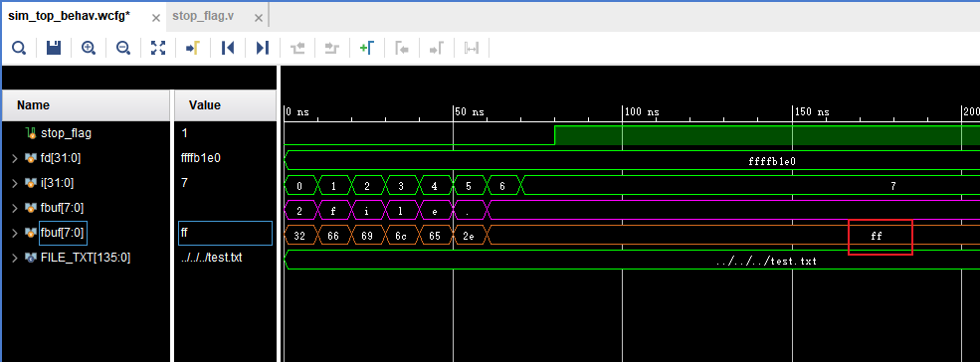Click the Previous Marker icon
This screenshot has width=980, height=362.
[x=402, y=48]
